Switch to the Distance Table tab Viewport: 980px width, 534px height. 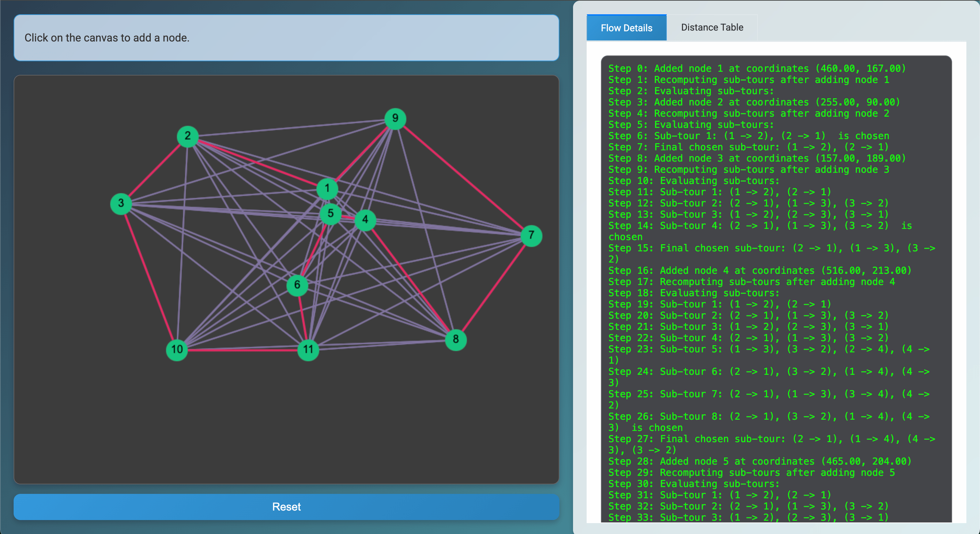pyautogui.click(x=712, y=28)
